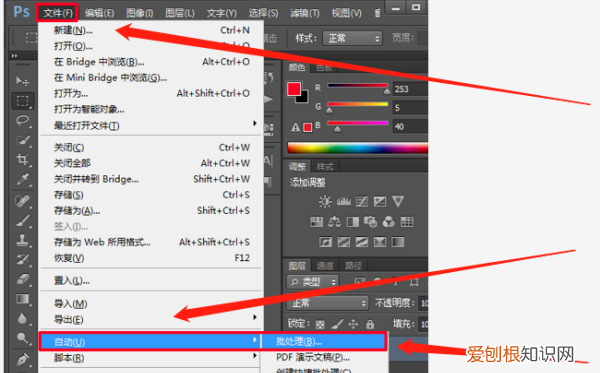
Task: Add a Threshold adjustment
Action: coord(362,242)
